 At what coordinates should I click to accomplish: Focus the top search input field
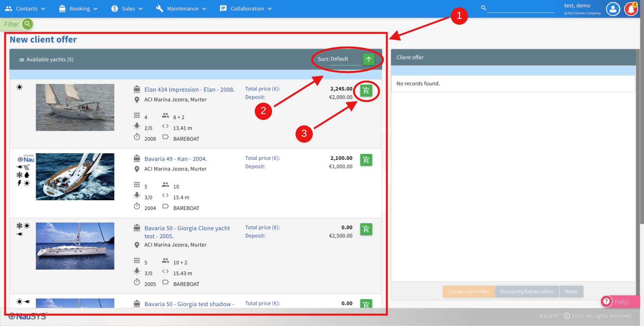coord(521,8)
